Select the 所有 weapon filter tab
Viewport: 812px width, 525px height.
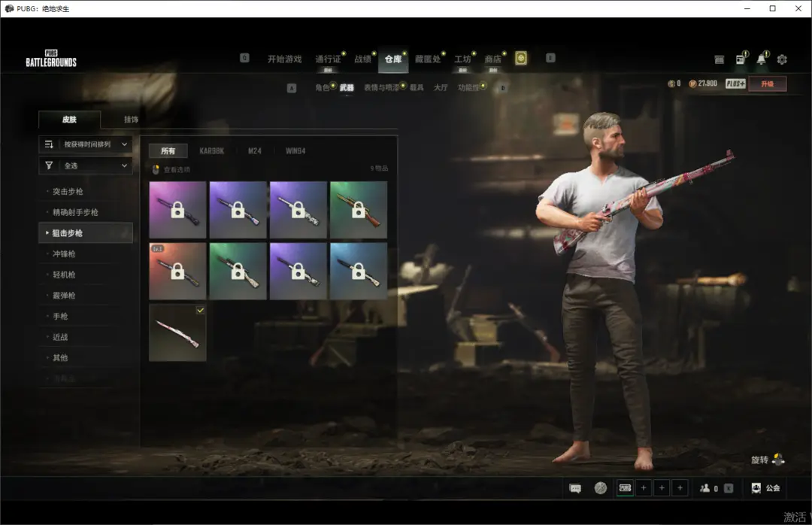(168, 151)
